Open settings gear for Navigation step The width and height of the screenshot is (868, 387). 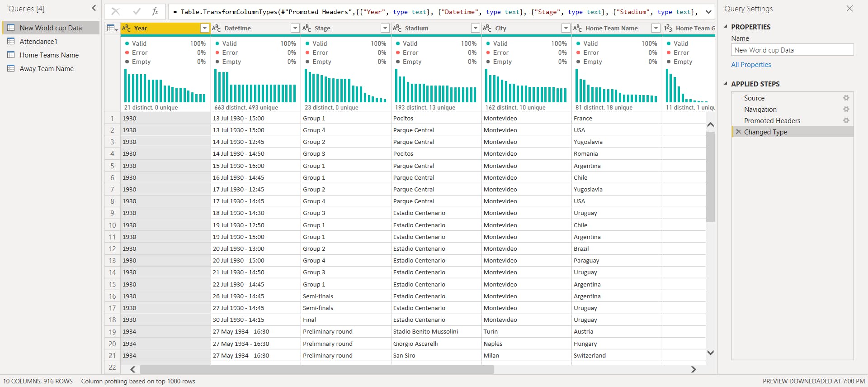pyautogui.click(x=846, y=109)
